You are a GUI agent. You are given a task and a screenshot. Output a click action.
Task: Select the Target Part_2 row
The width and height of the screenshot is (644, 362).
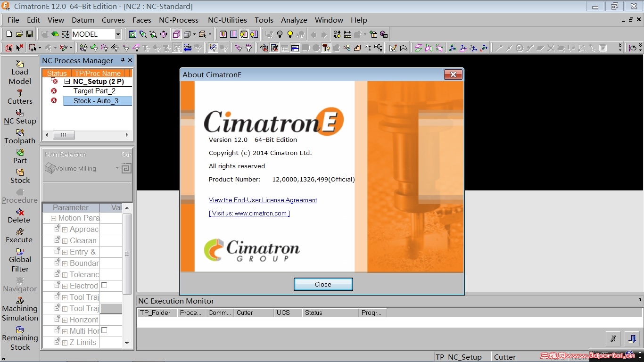pos(94,91)
